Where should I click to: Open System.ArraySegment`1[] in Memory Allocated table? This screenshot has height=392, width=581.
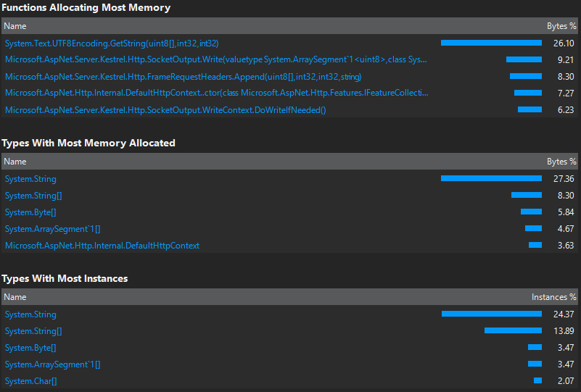tap(53, 229)
